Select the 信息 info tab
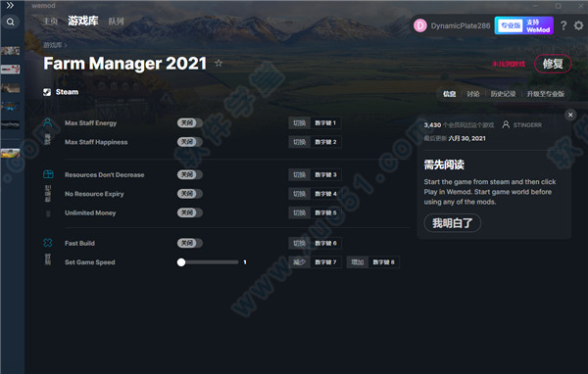This screenshot has height=374, width=588. [449, 94]
